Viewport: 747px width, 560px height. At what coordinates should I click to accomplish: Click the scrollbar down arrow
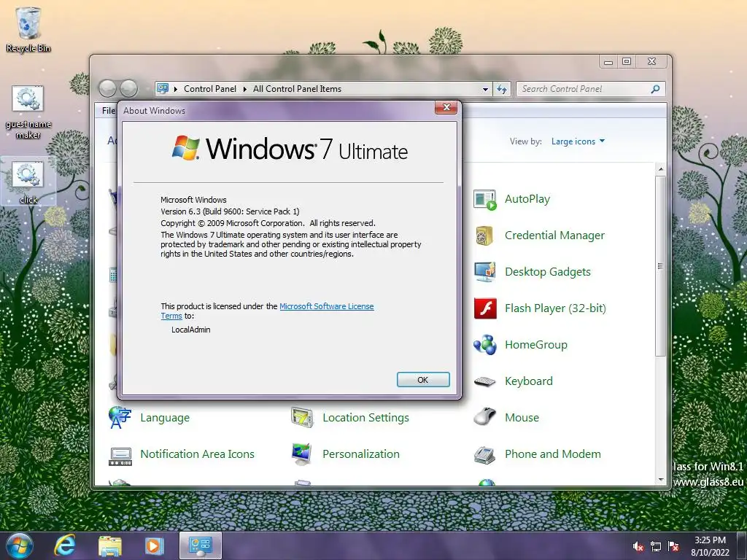(x=661, y=480)
